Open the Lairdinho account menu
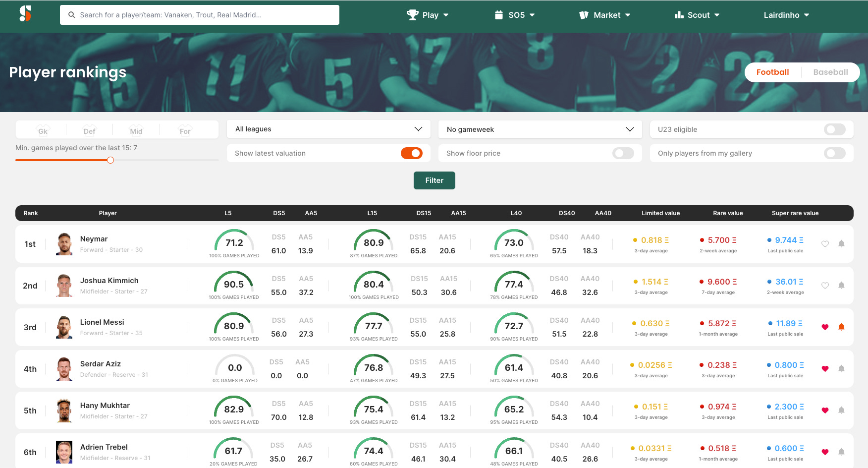Image resolution: width=868 pixels, height=468 pixels. [x=786, y=15]
